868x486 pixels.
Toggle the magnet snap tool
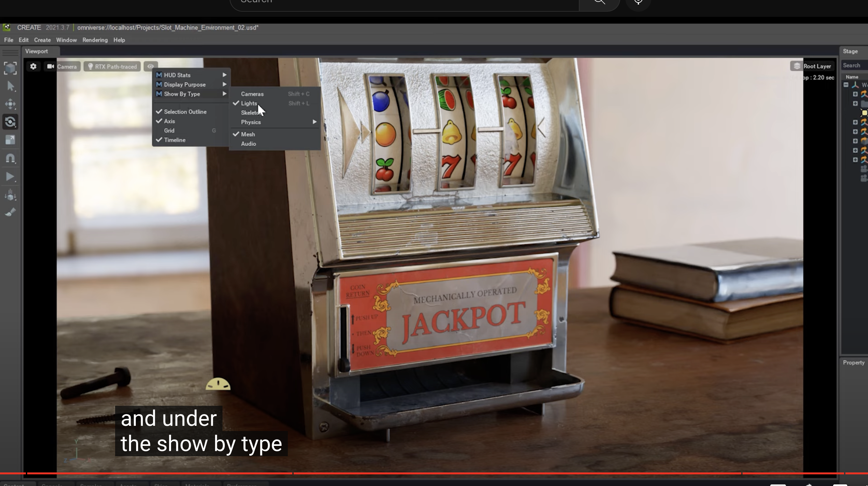[10, 158]
